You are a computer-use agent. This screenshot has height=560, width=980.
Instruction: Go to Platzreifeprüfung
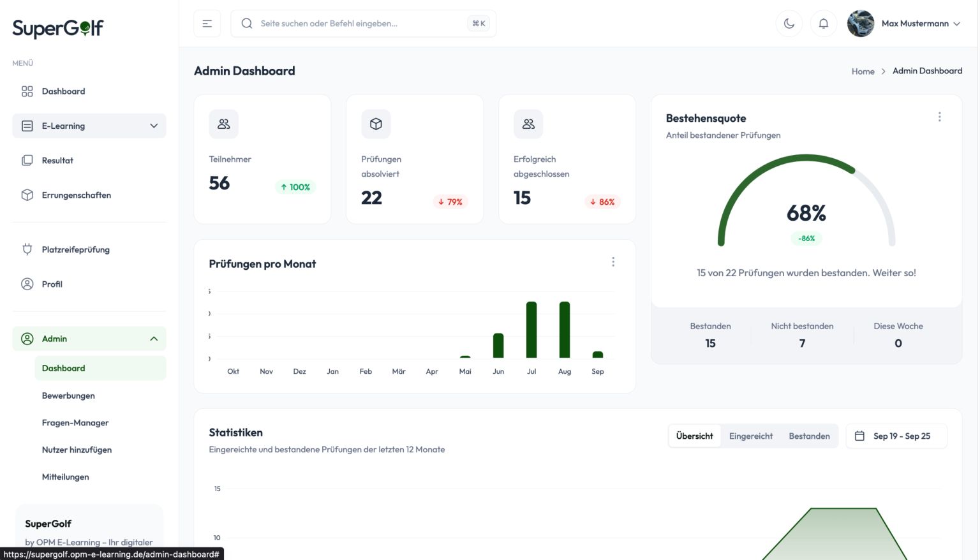click(89, 249)
